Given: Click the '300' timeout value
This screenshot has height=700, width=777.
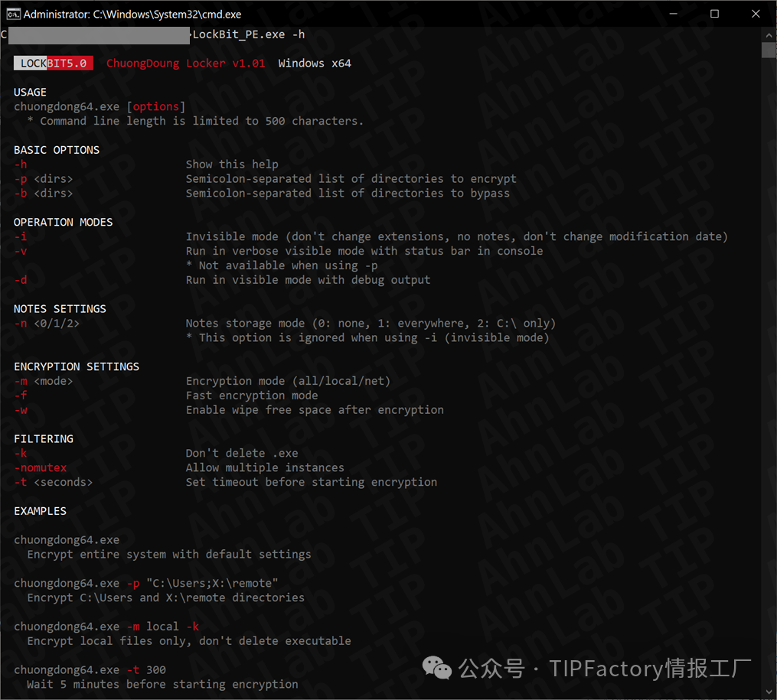Looking at the screenshot, I should click(x=156, y=670).
